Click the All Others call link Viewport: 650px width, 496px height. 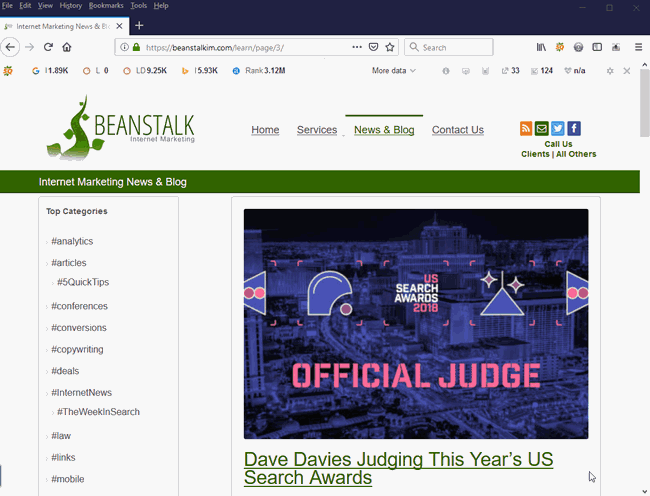coord(576,154)
